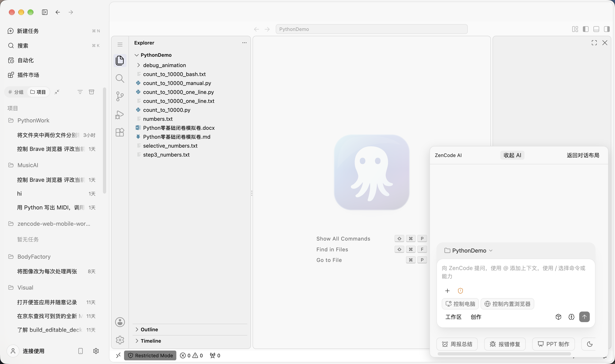615x364 pixels.
Task: Open 新建任务 in left sidebar
Action: click(x=54, y=31)
